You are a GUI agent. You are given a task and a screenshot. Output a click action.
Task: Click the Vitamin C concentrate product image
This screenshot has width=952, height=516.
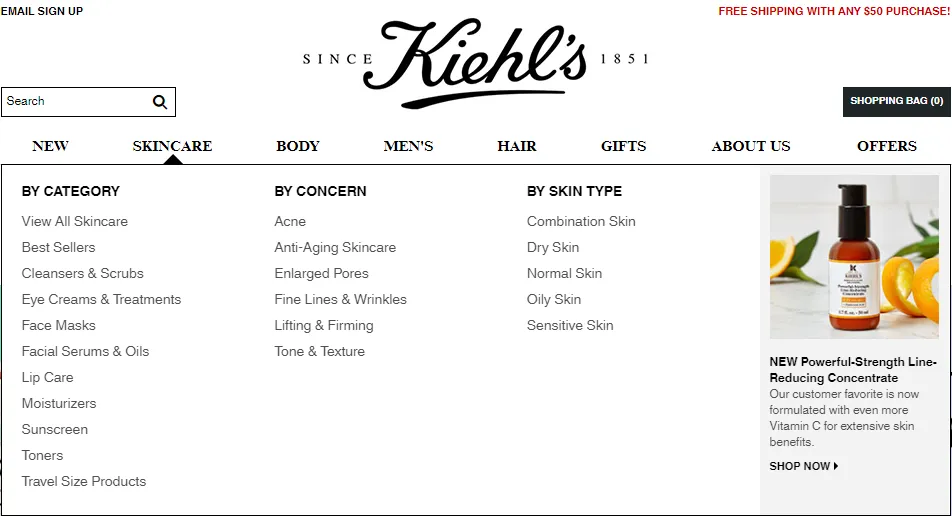854,257
